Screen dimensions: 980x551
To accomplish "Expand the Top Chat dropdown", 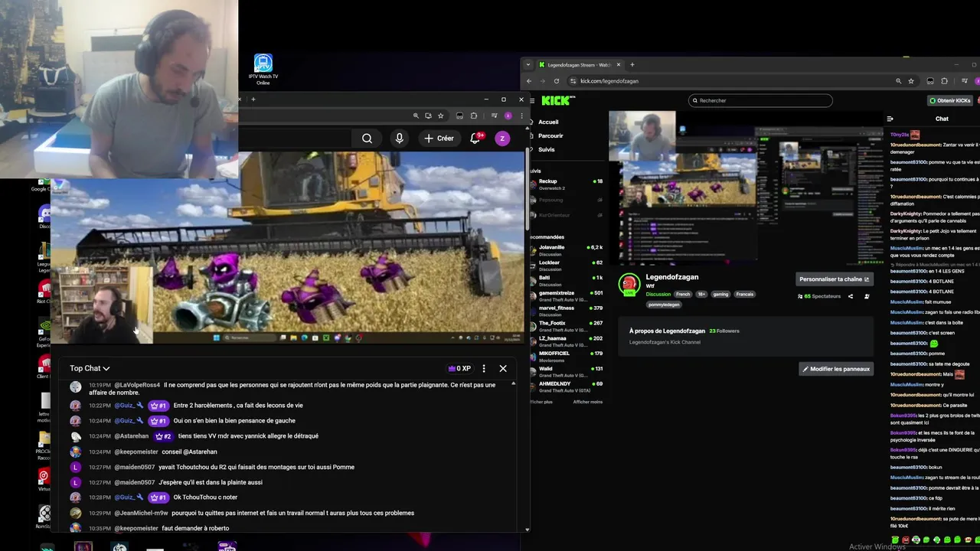I will click(x=90, y=368).
